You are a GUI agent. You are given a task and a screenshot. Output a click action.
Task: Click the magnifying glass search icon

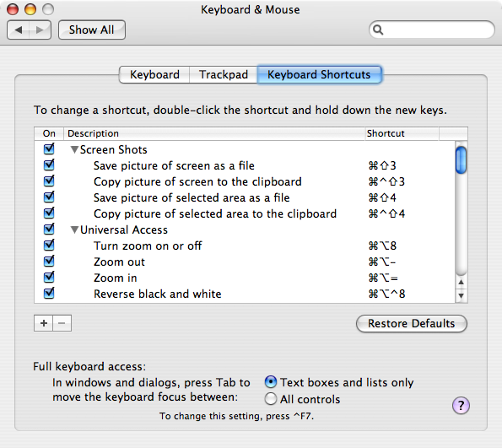(378, 30)
